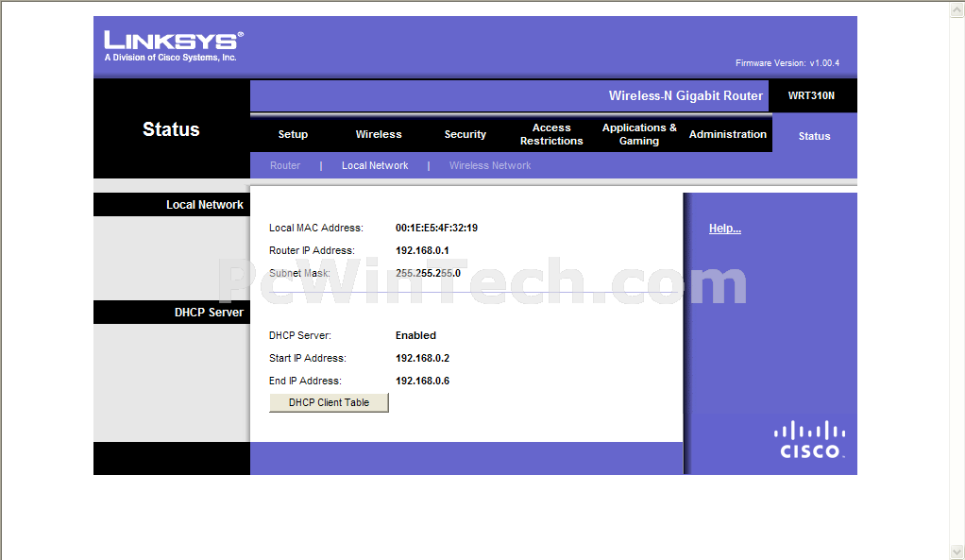
Task: Click the WRT310N model label
Action: [x=811, y=95]
